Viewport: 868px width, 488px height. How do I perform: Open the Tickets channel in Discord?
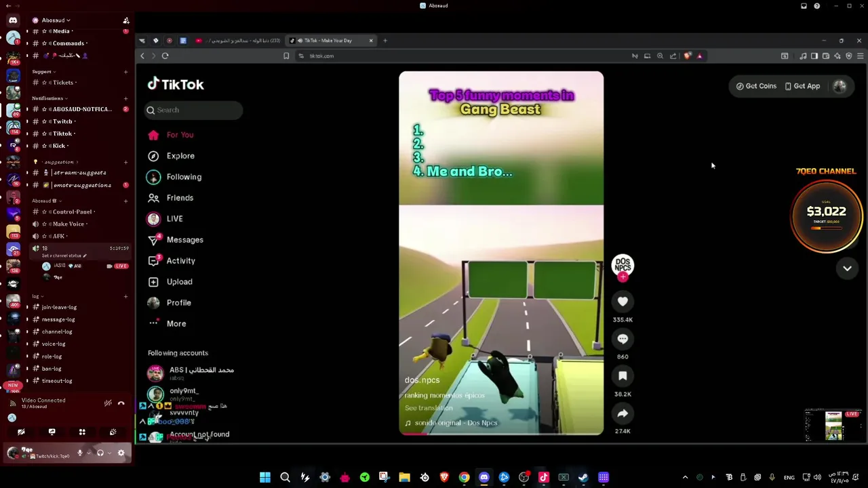pos(62,83)
